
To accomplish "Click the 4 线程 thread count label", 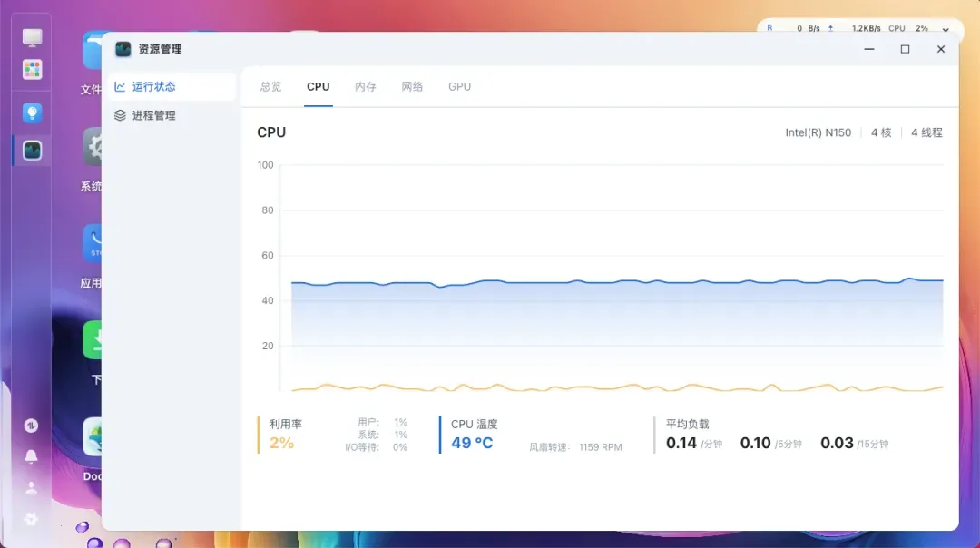I will (x=926, y=132).
